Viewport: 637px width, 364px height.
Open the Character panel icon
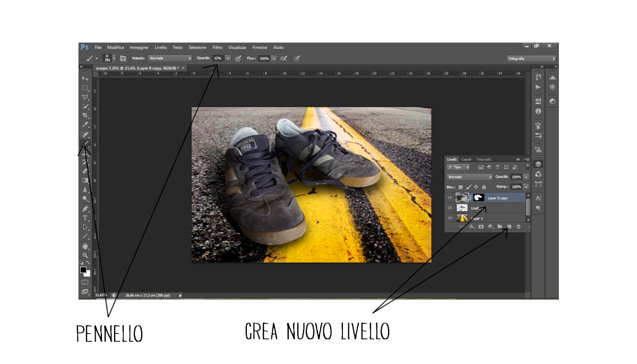(538, 198)
